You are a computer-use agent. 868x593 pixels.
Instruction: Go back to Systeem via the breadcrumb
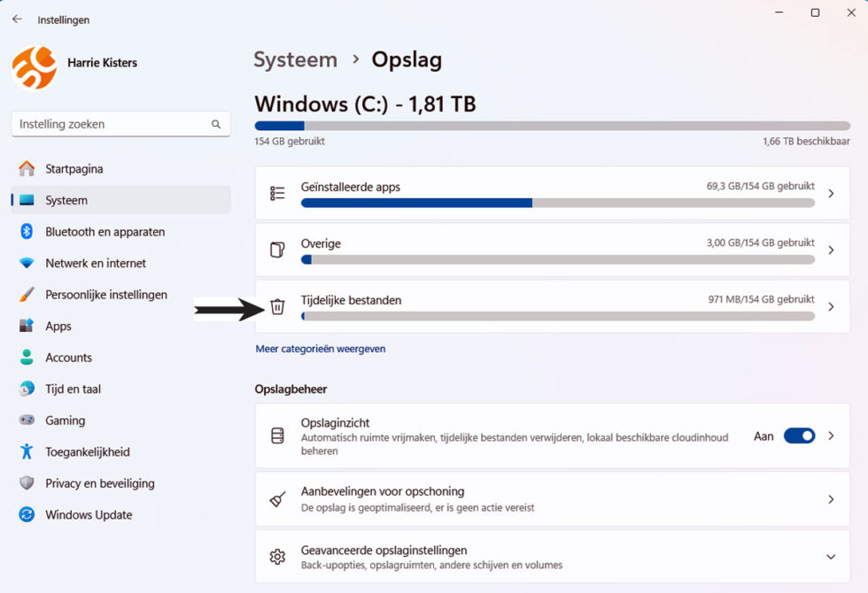(x=295, y=59)
